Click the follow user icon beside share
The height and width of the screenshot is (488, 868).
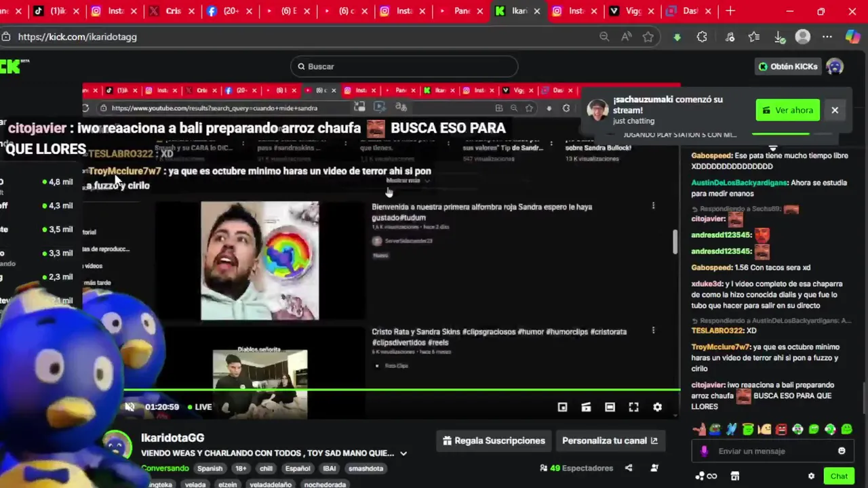tap(654, 468)
